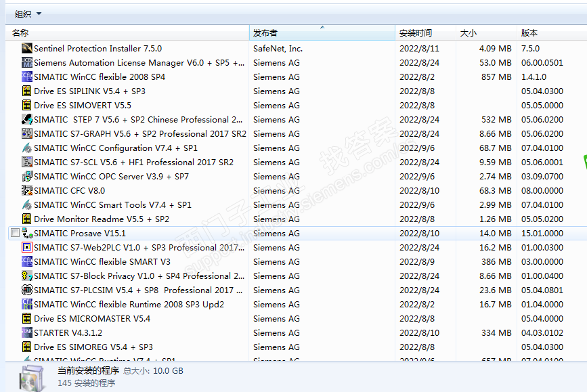587x392 pixels.
Task: Click the Drive Monitor Readme icon
Action: [27, 219]
